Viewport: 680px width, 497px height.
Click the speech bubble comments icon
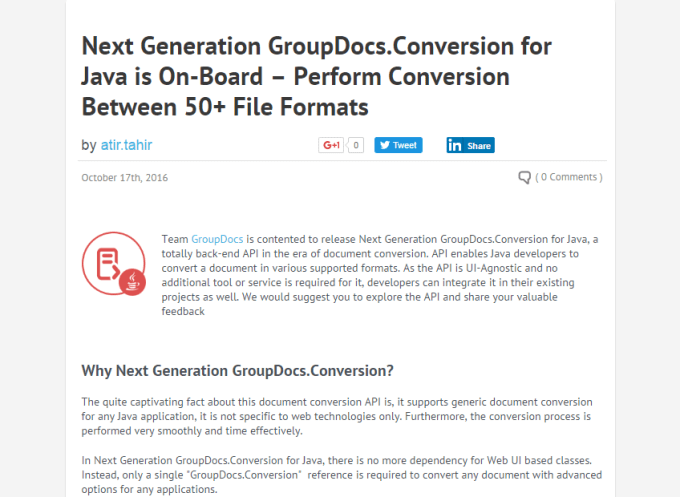point(524,177)
